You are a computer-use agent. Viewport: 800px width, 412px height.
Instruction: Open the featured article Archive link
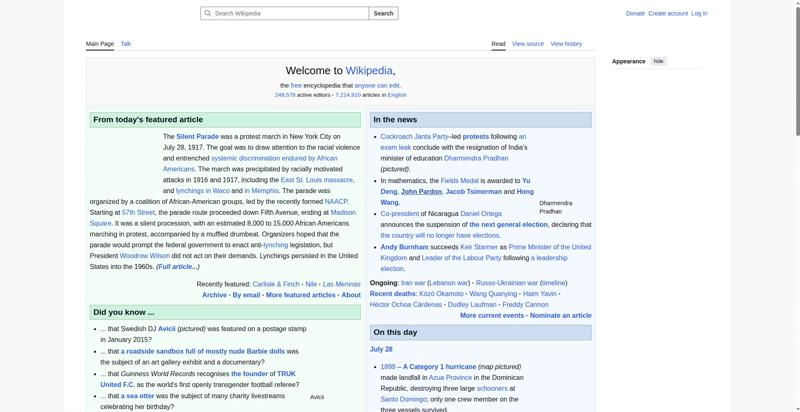pyautogui.click(x=214, y=295)
